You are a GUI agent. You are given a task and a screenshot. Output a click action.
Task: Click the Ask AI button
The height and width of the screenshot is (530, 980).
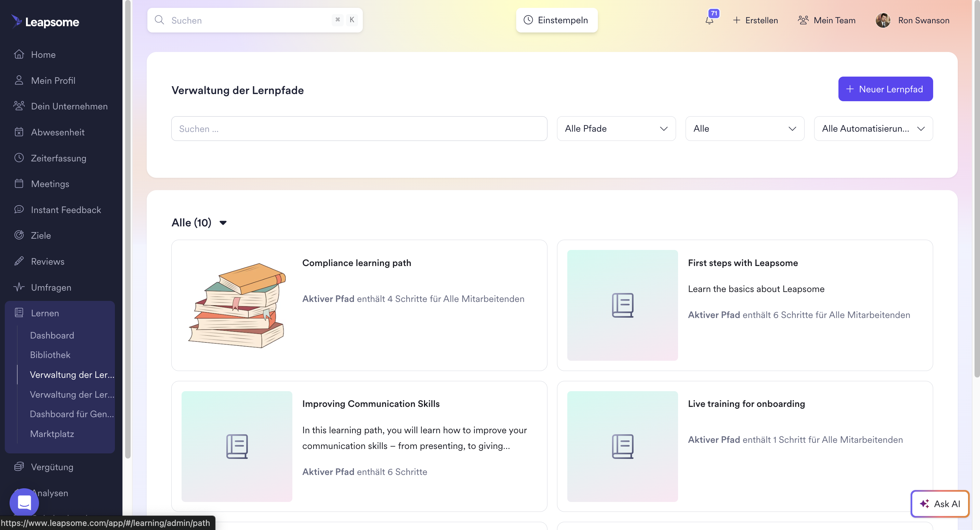[x=939, y=504]
